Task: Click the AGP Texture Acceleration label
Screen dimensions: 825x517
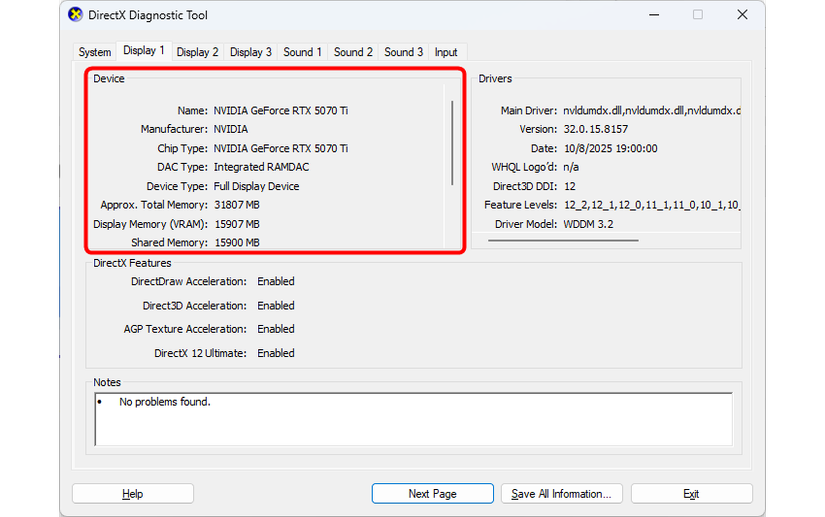Action: 185,329
